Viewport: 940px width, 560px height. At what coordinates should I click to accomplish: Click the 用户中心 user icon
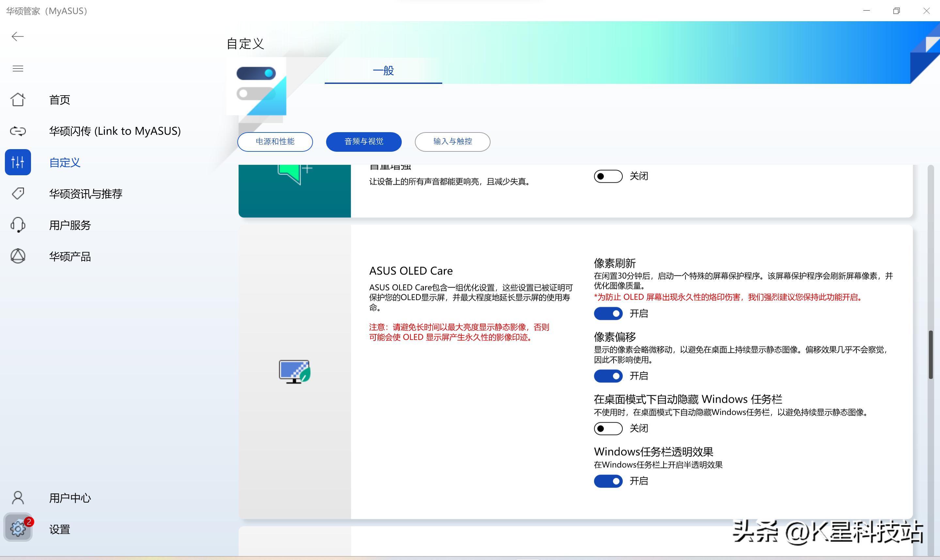[18, 498]
